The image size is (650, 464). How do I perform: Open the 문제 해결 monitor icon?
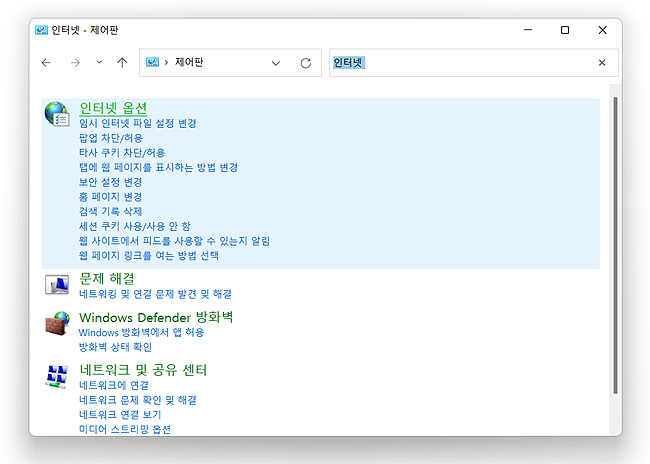coord(57,284)
